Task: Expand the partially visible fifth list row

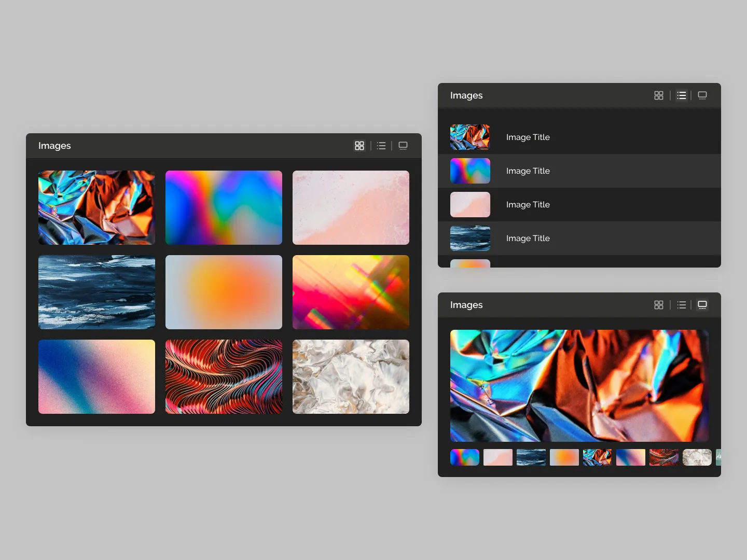Action: pos(579,264)
